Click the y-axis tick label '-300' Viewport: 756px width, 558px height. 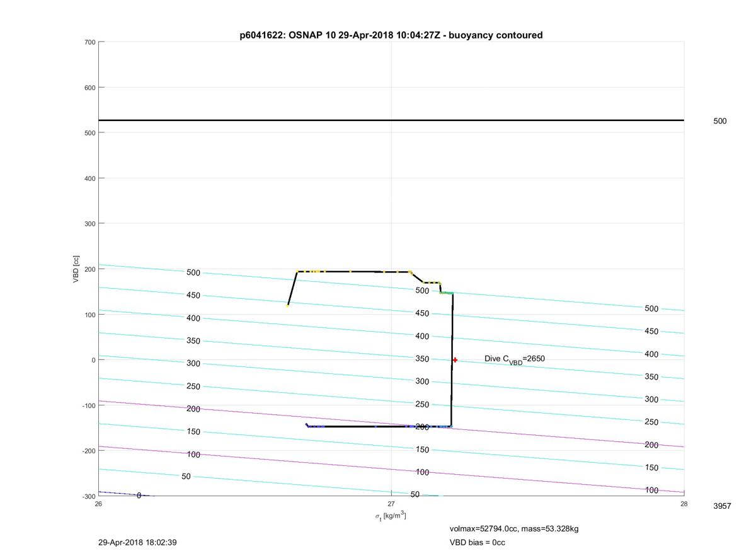(x=88, y=496)
